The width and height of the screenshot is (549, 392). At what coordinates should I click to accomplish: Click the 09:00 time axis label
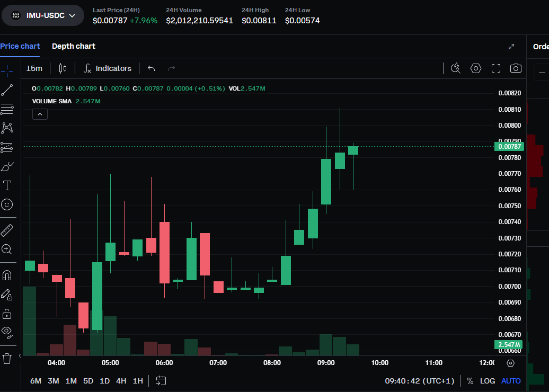(x=326, y=363)
